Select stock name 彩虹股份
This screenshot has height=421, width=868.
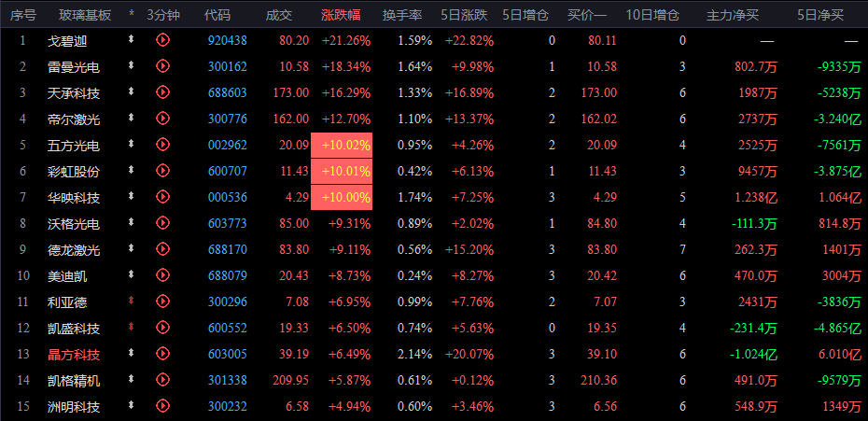pos(74,172)
